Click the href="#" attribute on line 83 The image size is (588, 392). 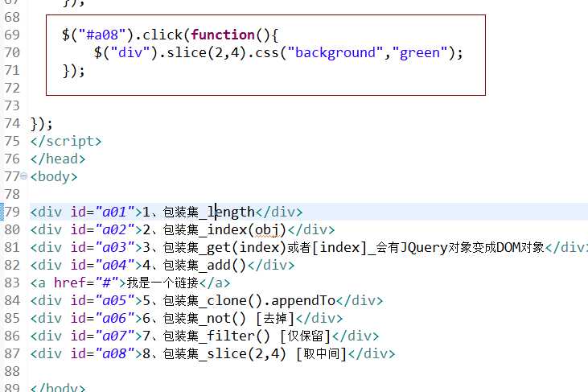(86, 283)
